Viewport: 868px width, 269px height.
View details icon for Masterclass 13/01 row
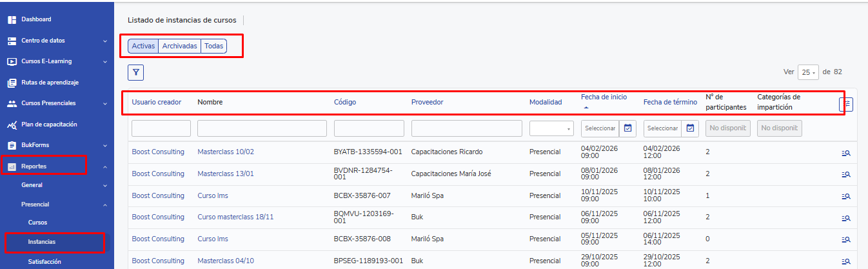tap(846, 174)
